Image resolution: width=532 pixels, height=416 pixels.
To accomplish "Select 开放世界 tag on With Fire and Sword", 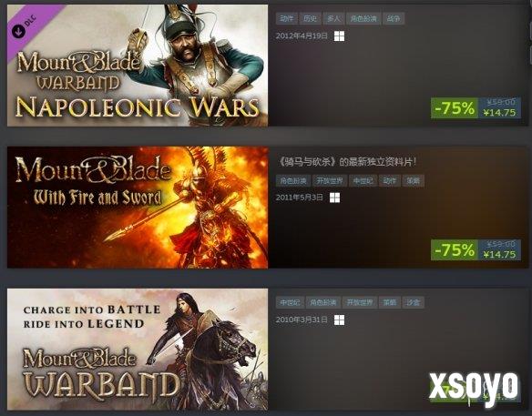I will (x=330, y=181).
